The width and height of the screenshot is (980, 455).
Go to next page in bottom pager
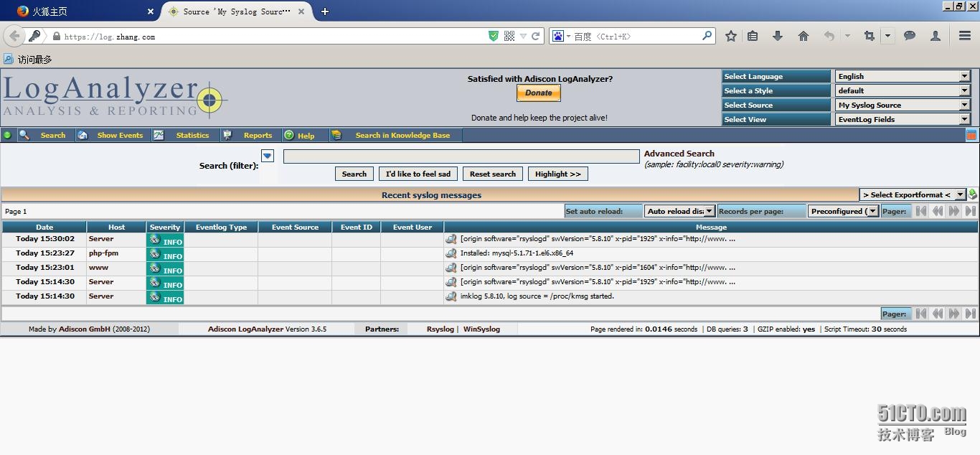[x=954, y=314]
